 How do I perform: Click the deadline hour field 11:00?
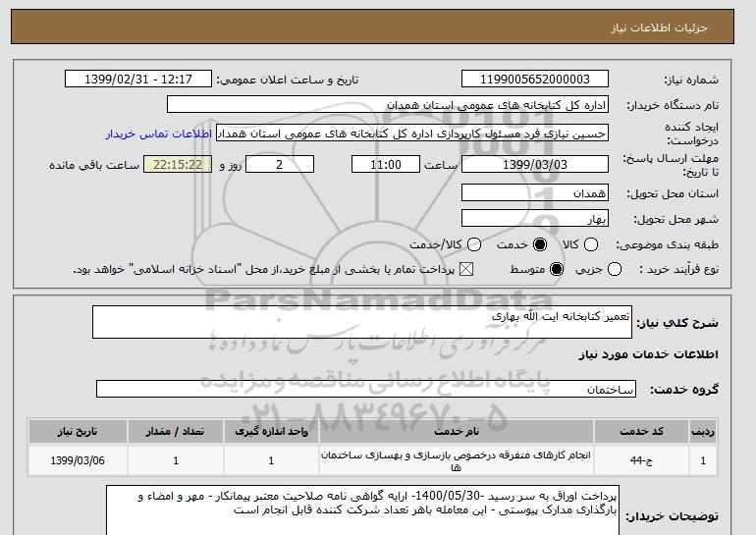pos(386,164)
